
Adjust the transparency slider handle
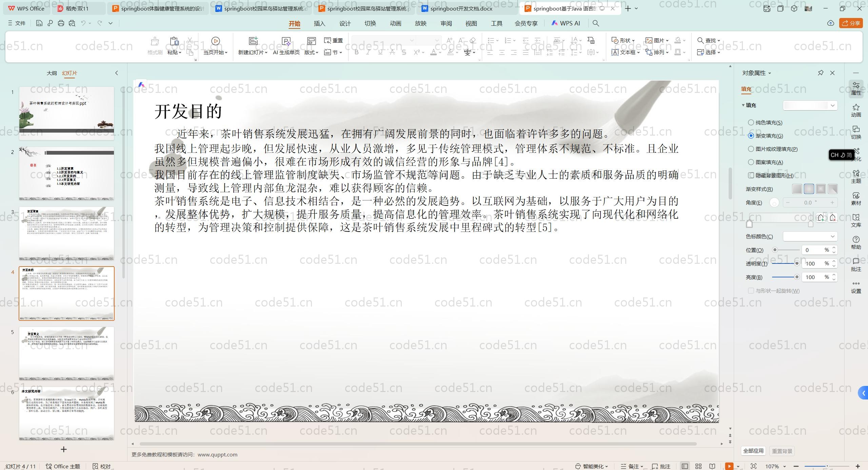pos(797,263)
